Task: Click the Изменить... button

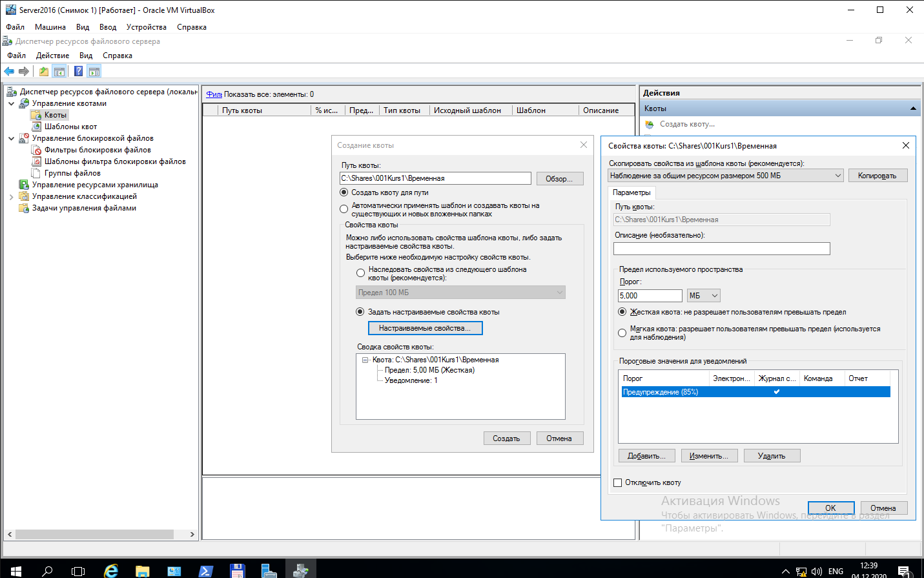Action: [x=708, y=456]
